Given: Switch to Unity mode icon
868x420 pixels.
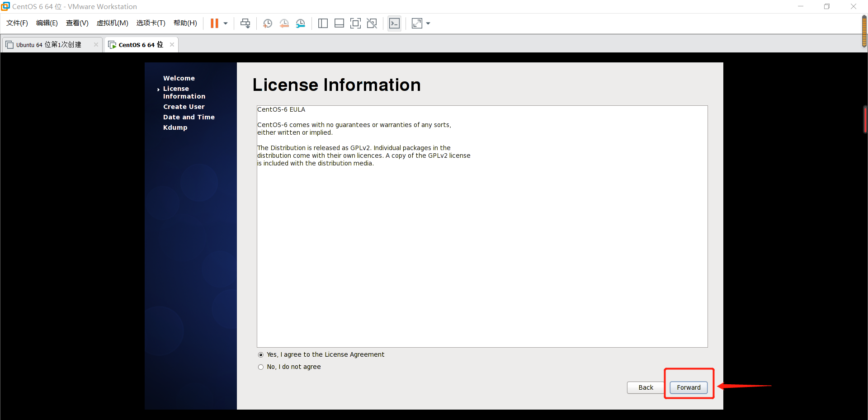Looking at the screenshot, I should [372, 24].
